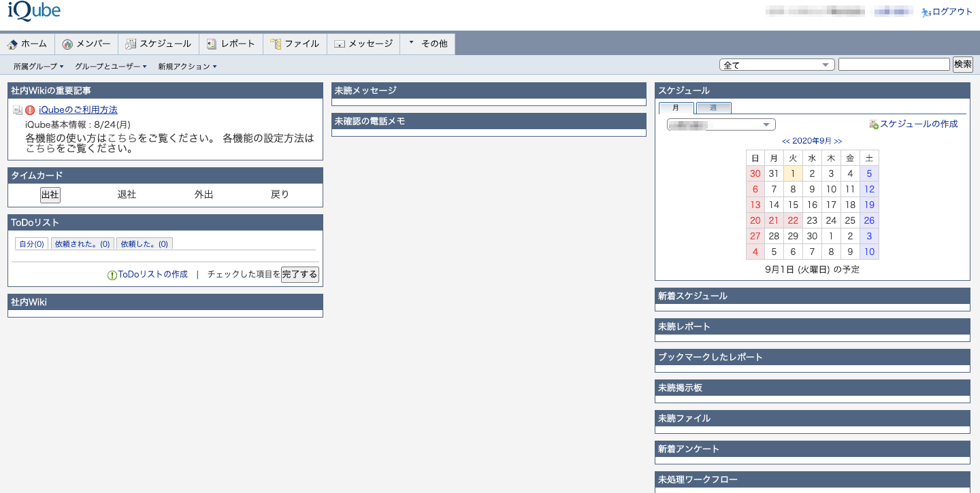Switch to the 週 schedule tab
The height and width of the screenshot is (493, 980).
(x=713, y=108)
